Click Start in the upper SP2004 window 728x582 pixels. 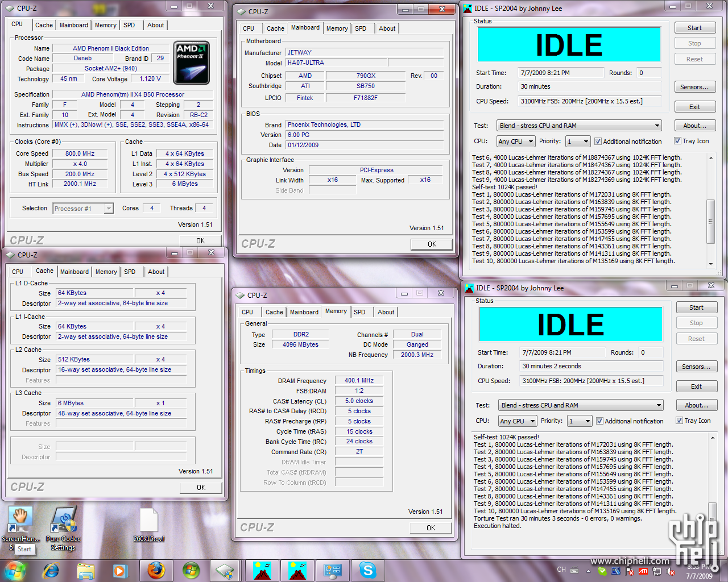coord(694,28)
